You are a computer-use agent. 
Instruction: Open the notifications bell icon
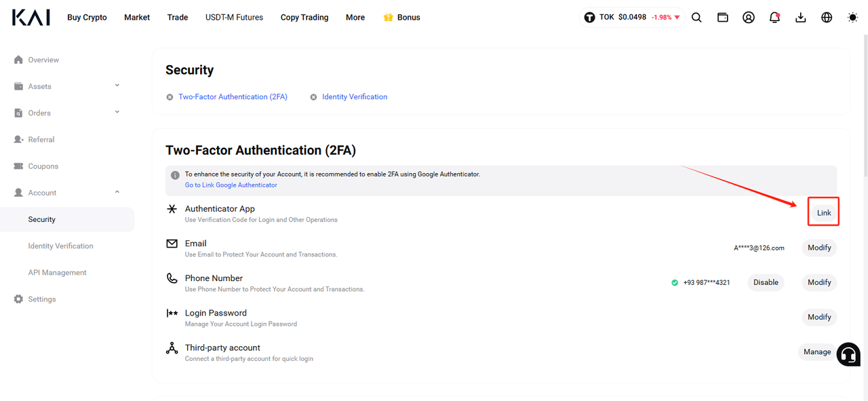click(774, 18)
